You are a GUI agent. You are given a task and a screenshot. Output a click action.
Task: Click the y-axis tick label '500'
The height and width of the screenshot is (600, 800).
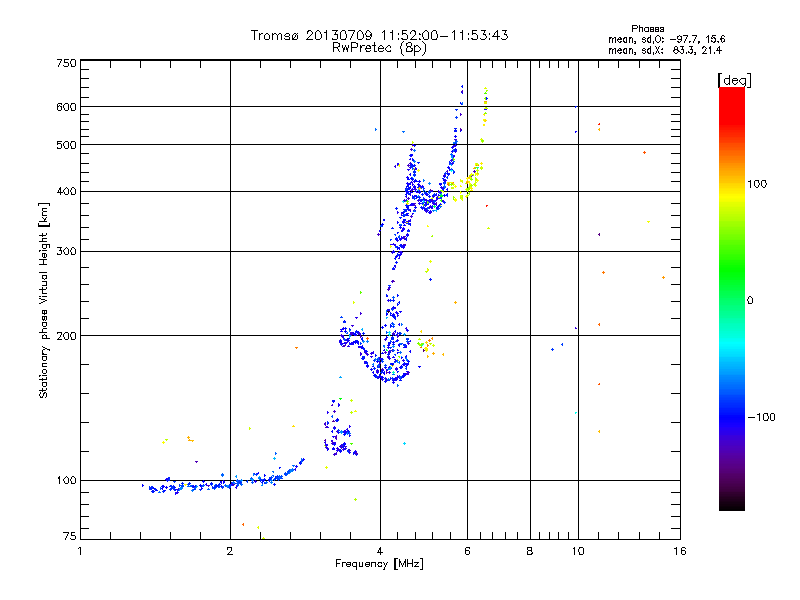66,145
